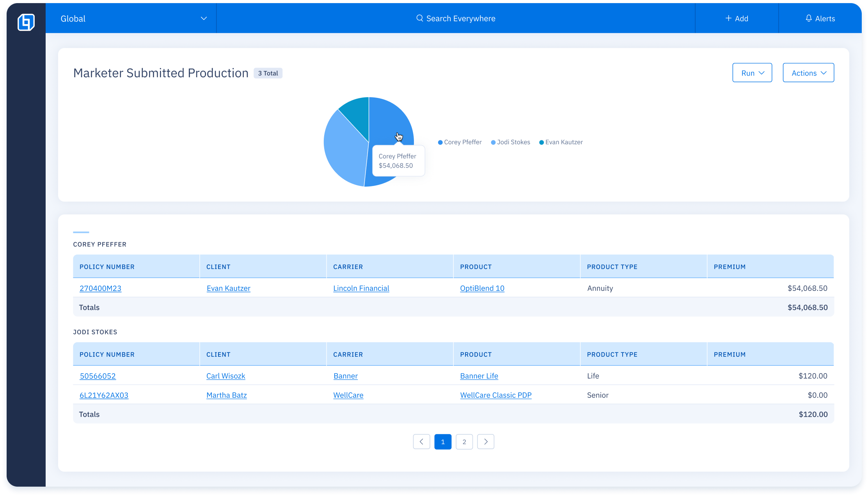The width and height of the screenshot is (868, 496).
Task: Open the Run dropdown
Action: tap(752, 73)
